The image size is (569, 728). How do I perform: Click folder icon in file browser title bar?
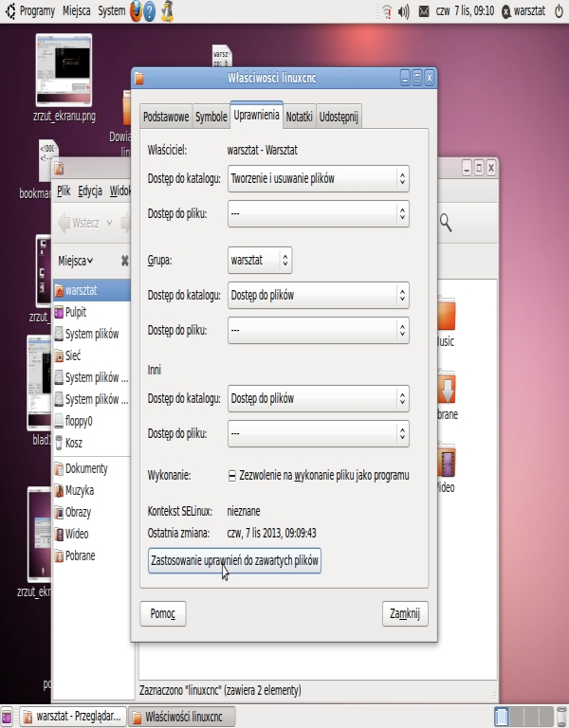click(x=59, y=169)
